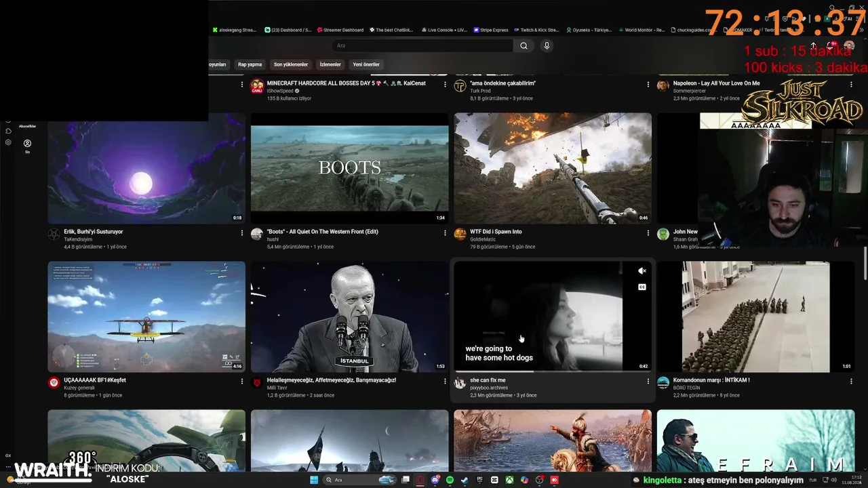Open Spotify from the taskbar
The image size is (868, 488).
(x=450, y=480)
